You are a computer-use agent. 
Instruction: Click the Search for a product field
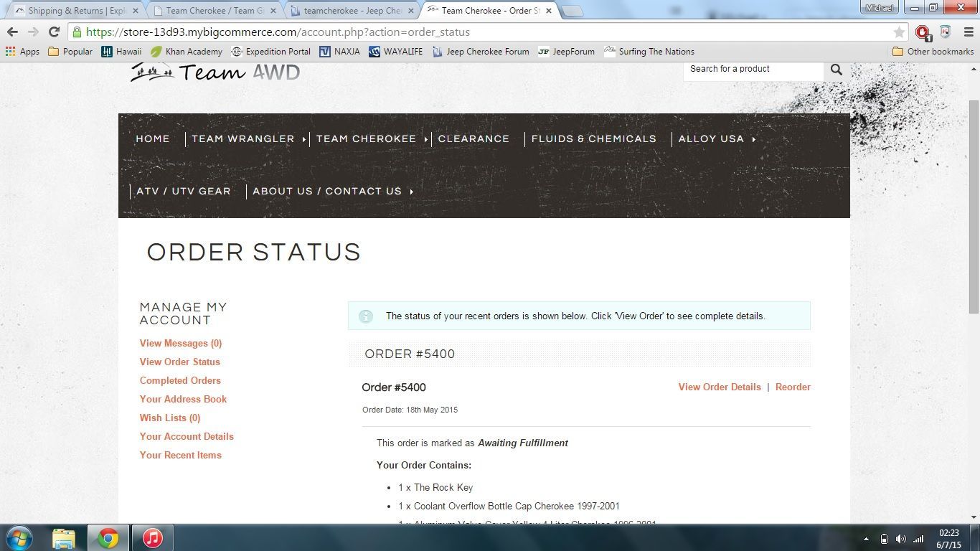click(x=753, y=69)
